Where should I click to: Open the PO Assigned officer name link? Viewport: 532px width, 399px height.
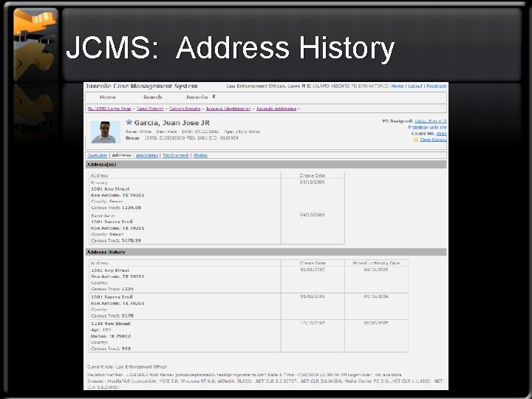click(x=431, y=121)
